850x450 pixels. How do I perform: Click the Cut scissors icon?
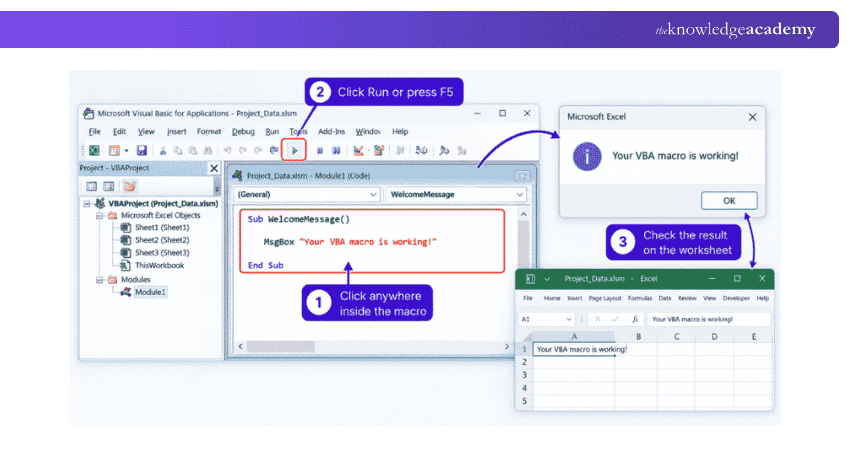coord(163,150)
